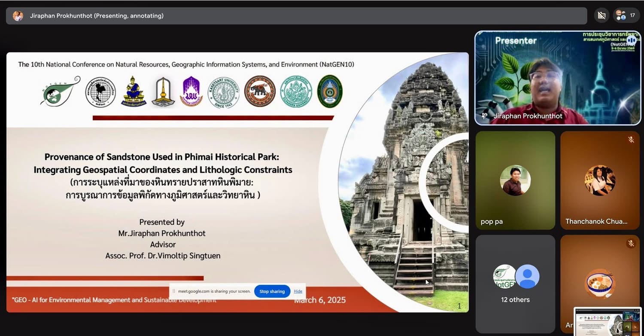Hide the screen sharing notification bar

click(x=298, y=291)
